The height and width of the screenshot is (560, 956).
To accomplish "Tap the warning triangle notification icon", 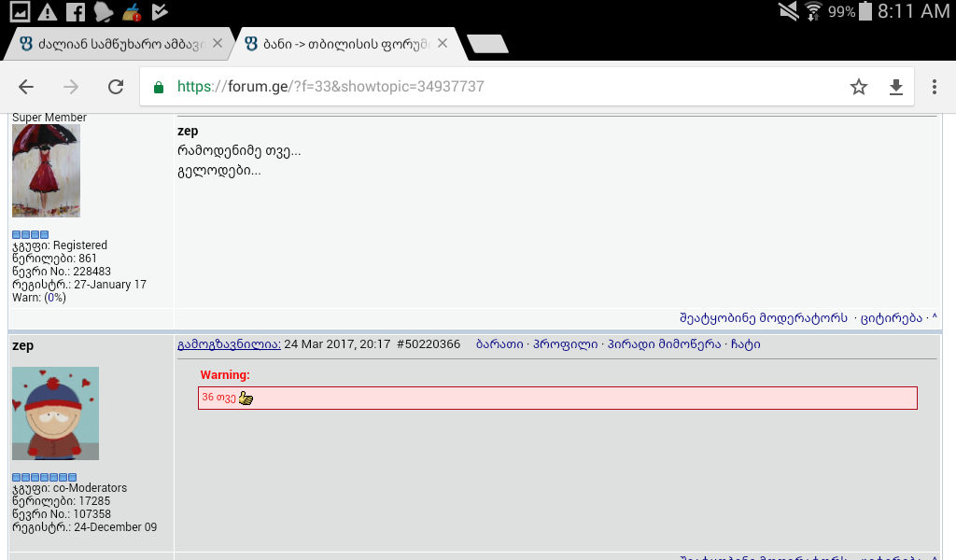I will pyautogui.click(x=48, y=11).
